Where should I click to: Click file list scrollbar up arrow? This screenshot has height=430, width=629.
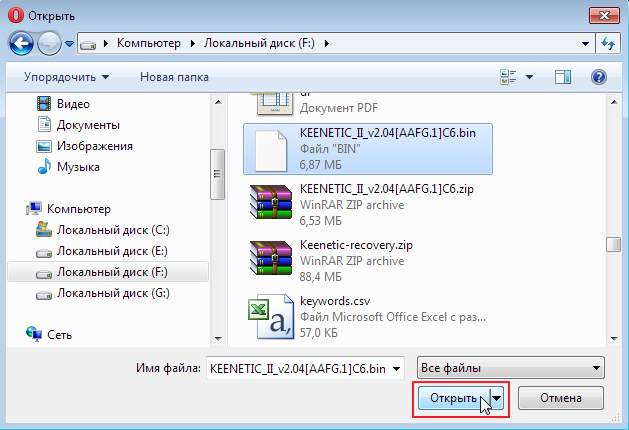(x=614, y=102)
